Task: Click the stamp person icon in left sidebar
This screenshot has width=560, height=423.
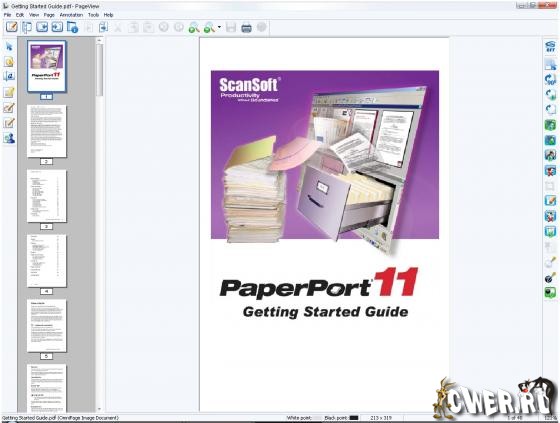Action: (9, 138)
